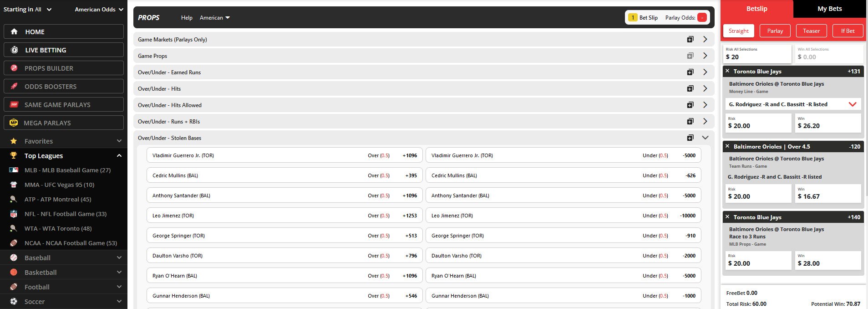Open the Help link
Screen dimensions: 868x309
click(x=187, y=18)
